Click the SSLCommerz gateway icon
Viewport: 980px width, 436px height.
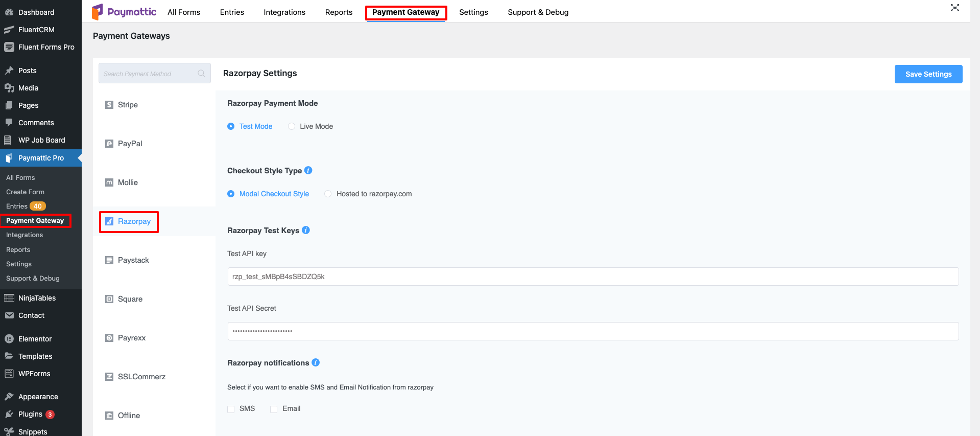pos(109,377)
